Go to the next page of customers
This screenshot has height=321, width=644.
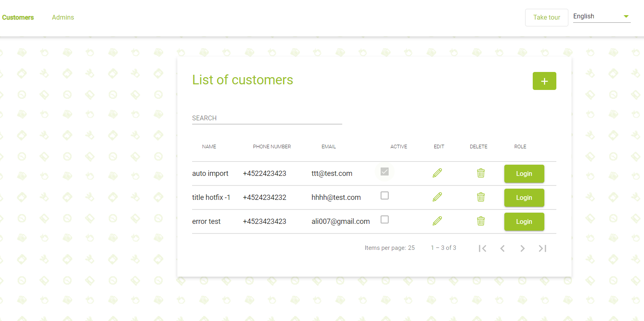coord(522,249)
